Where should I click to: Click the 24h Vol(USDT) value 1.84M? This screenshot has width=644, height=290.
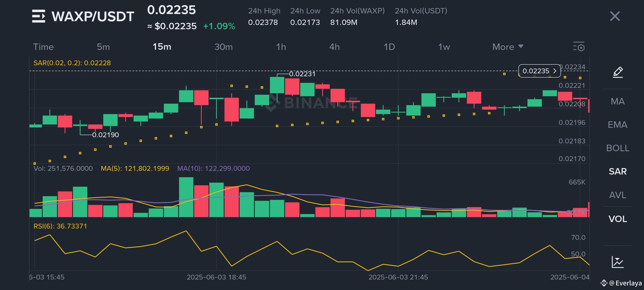point(406,22)
